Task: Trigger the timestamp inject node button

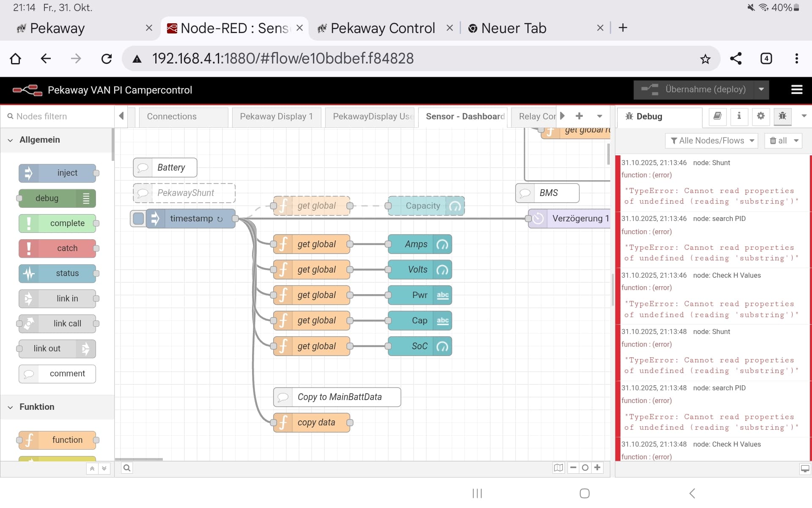Action: (x=138, y=218)
